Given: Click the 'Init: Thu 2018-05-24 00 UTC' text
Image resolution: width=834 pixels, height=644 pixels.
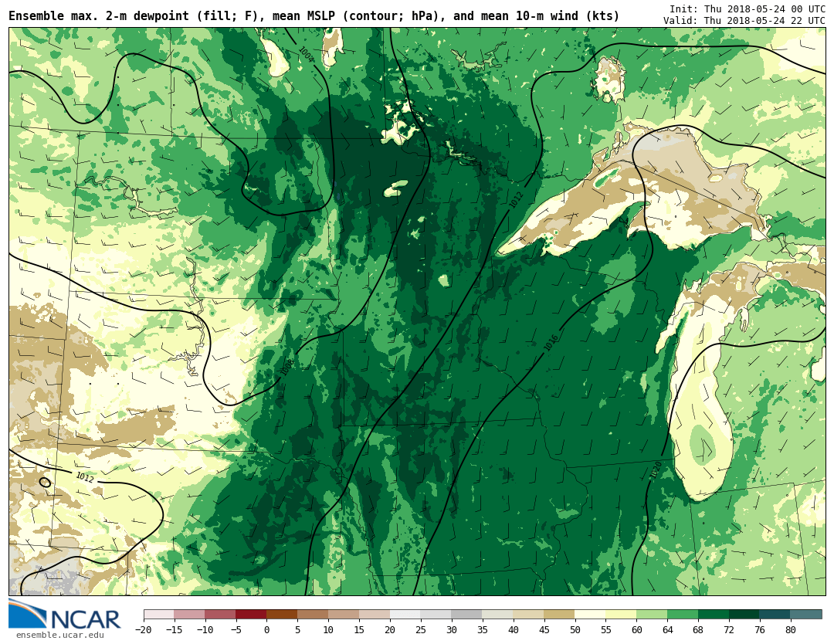Looking at the screenshot, I should click(748, 9).
